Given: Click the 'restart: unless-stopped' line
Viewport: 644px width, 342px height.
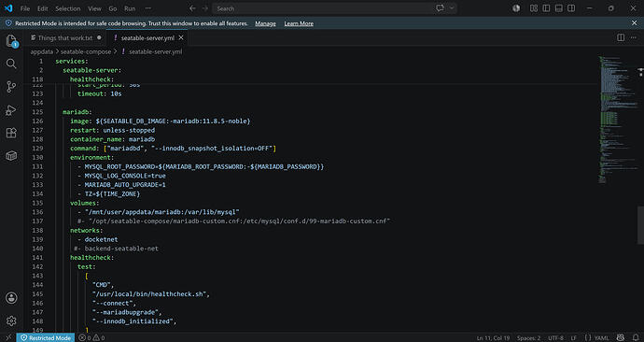Looking at the screenshot, I should pos(112,130).
